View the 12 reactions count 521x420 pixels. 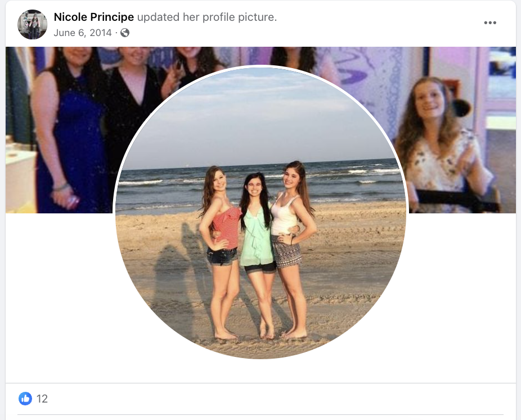(x=42, y=399)
